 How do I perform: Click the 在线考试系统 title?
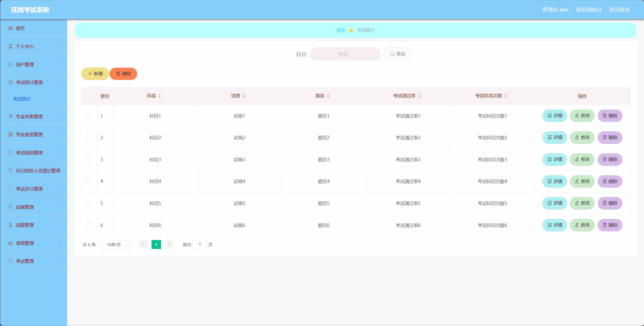(30, 10)
